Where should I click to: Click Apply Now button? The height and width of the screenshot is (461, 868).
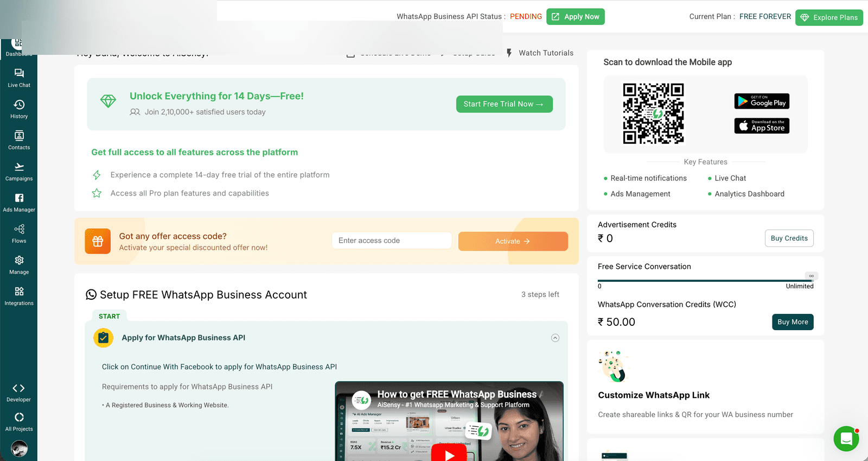point(576,17)
